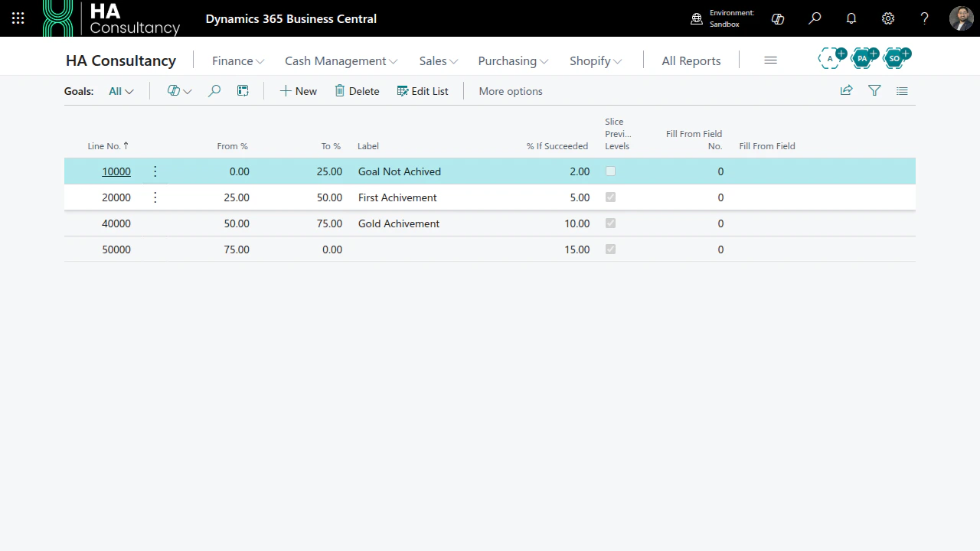Toggle the filter pane

tap(874, 91)
